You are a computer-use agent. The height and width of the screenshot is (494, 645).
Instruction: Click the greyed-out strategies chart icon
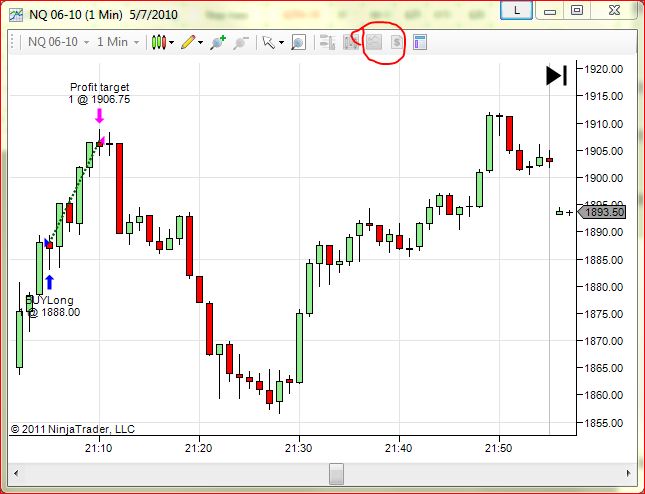tap(374, 42)
